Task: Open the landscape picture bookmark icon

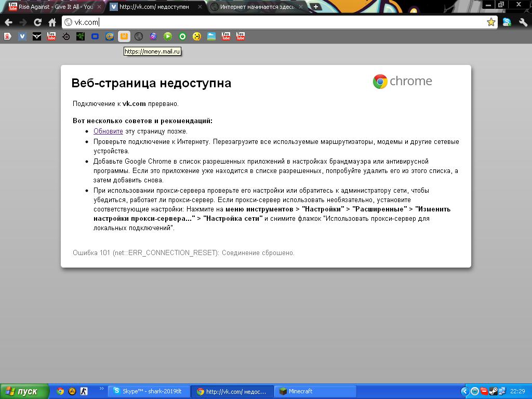Action: 211,36
